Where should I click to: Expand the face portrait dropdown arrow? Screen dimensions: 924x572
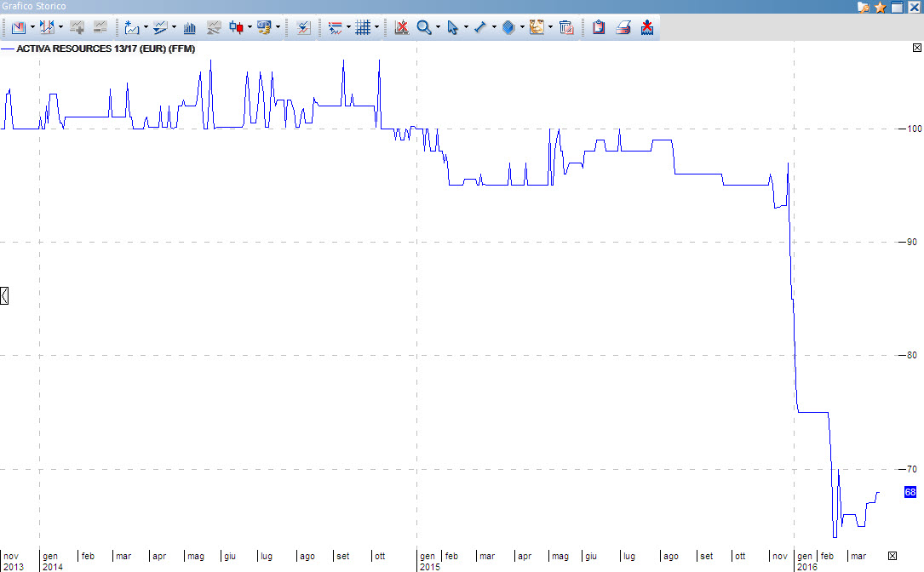click(x=550, y=27)
